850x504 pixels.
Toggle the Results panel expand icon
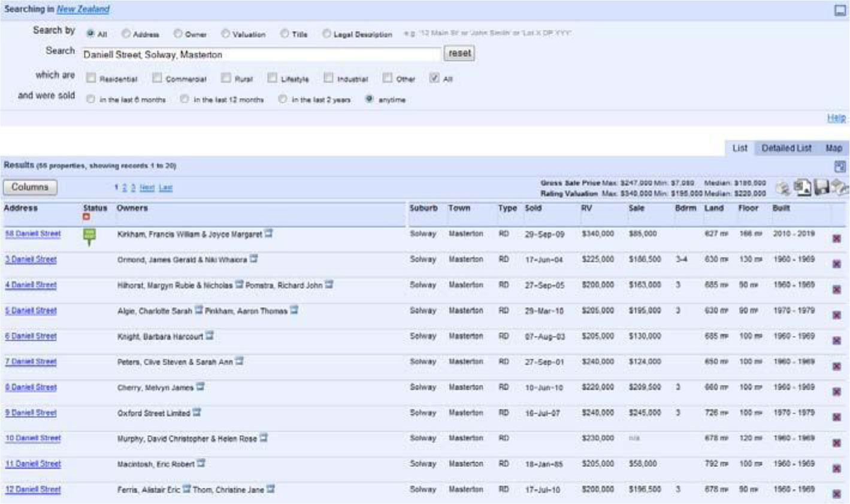click(x=840, y=167)
